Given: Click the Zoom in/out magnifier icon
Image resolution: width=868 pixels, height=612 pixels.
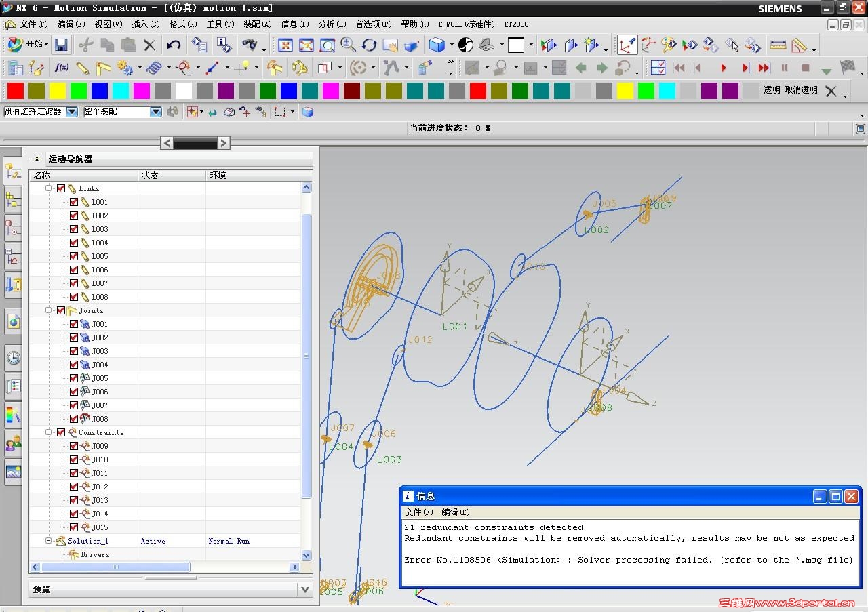Looking at the screenshot, I should click(x=348, y=45).
